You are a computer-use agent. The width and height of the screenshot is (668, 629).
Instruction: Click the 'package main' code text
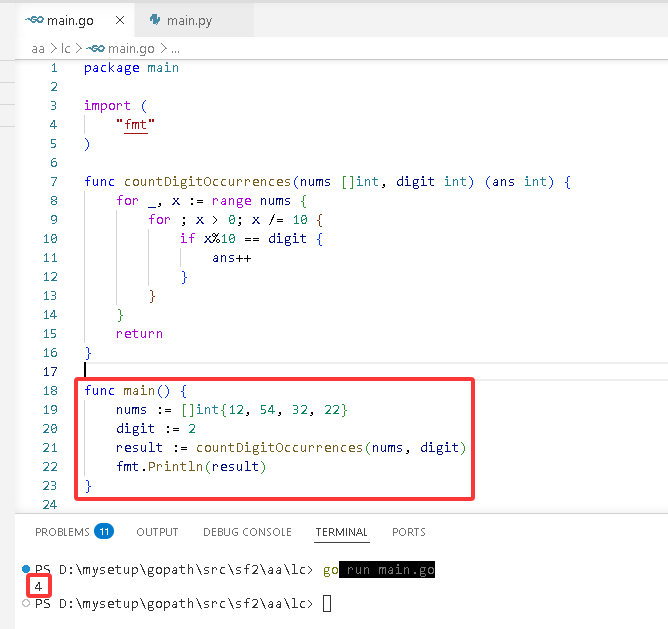click(131, 68)
